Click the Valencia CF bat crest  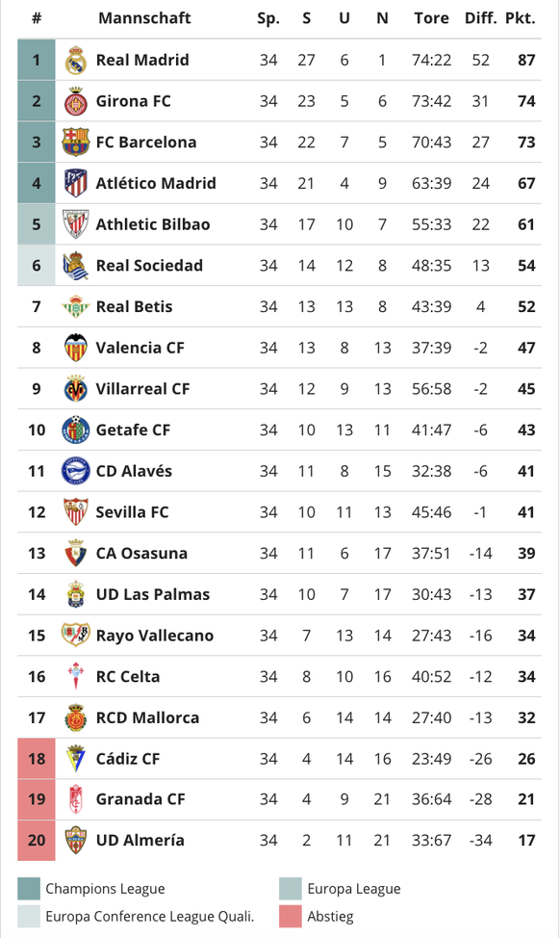76,348
